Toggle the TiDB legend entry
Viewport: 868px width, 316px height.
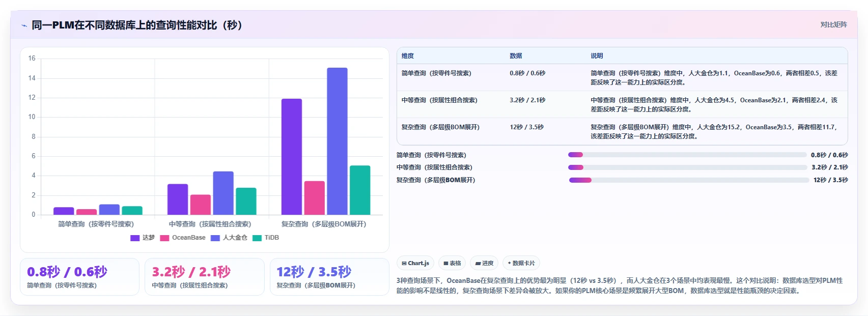point(266,238)
